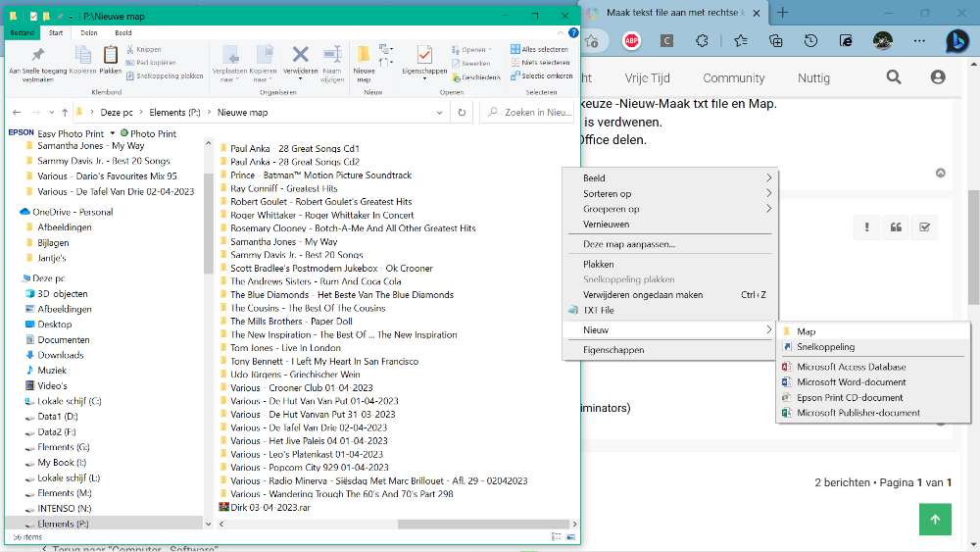This screenshot has height=552, width=980.
Task: Open the browser Extensions puzzle icon
Action: tap(703, 40)
